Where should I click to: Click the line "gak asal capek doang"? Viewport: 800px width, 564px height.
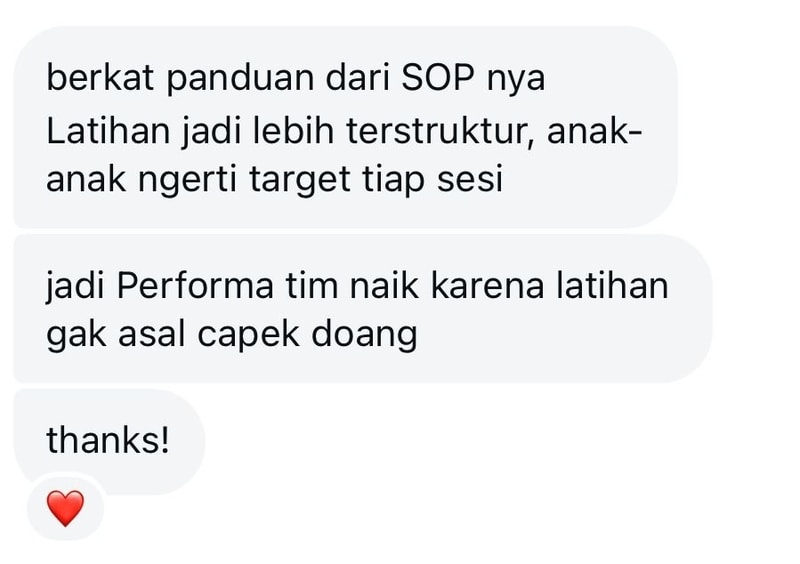[232, 336]
